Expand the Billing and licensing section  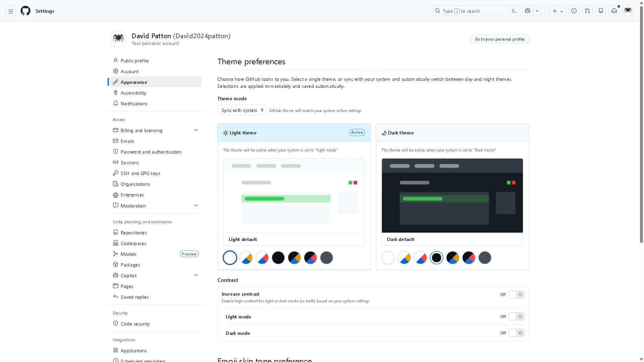[196, 130]
